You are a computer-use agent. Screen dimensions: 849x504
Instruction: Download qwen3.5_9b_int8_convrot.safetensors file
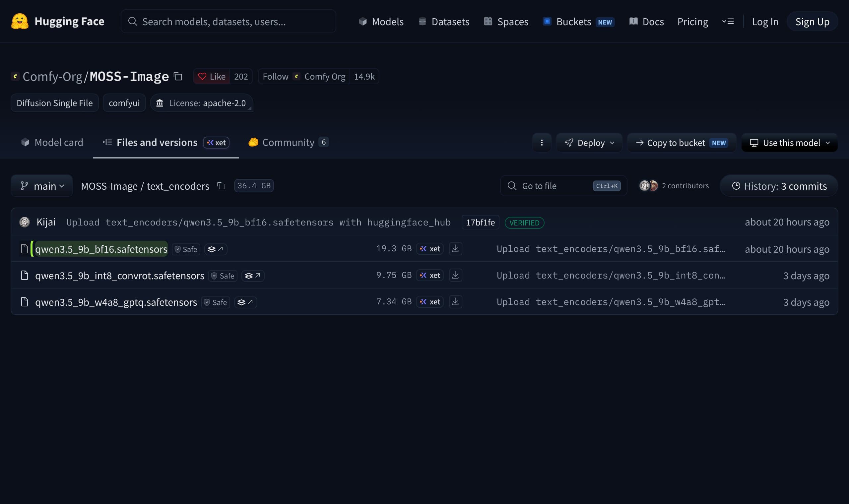click(455, 275)
